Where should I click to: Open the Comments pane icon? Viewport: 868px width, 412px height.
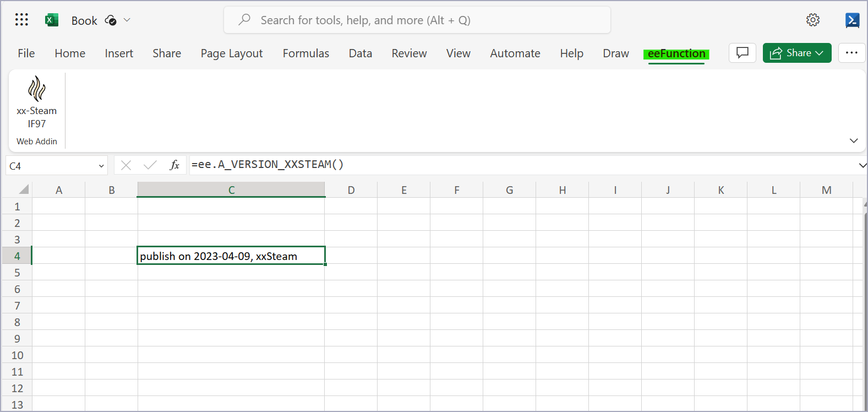tap(743, 53)
